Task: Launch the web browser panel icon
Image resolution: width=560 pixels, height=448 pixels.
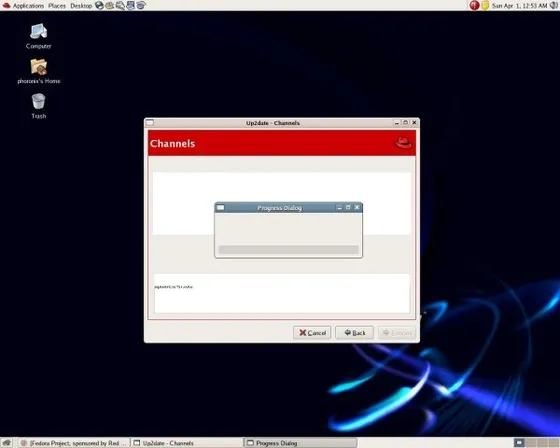Action: click(x=99, y=5)
